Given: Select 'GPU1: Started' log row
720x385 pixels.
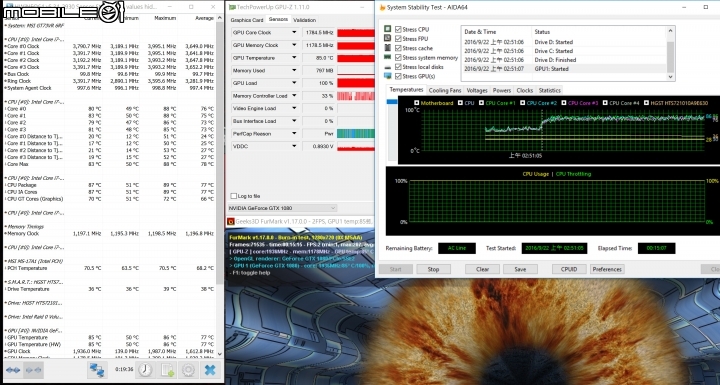Looking at the screenshot, I should (x=563, y=68).
